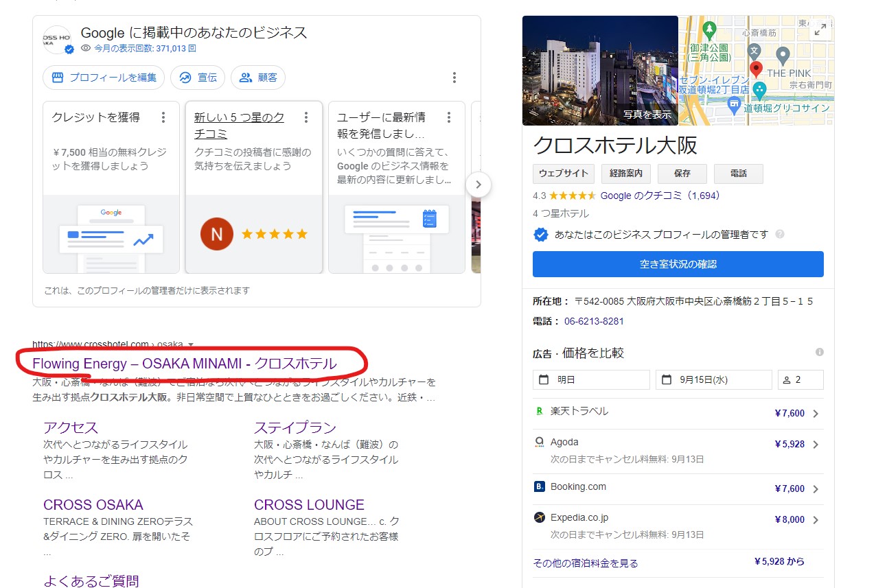The width and height of the screenshot is (876, 588).
Task: Click the Expedia logo icon
Action: (x=540, y=517)
